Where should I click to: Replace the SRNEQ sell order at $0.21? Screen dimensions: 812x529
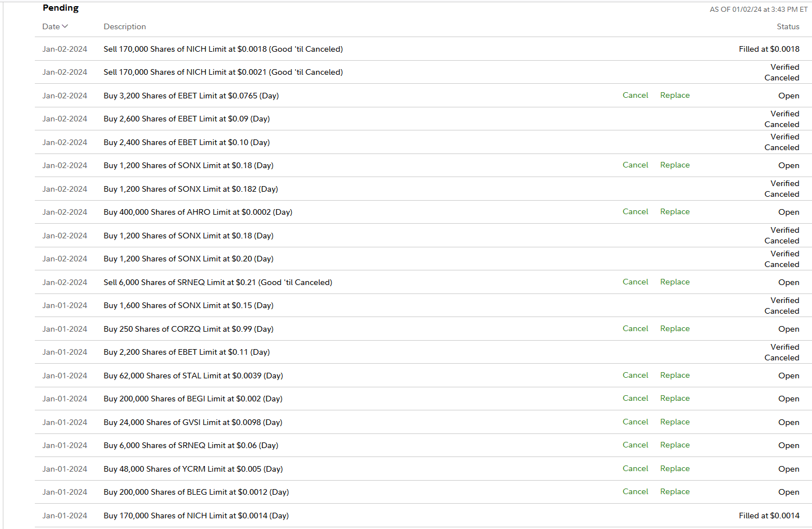click(674, 282)
